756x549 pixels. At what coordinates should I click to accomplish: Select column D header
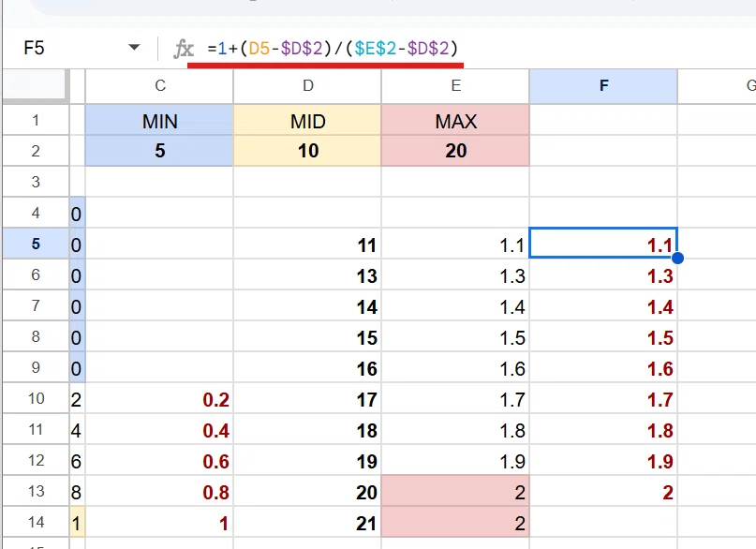tap(307, 86)
